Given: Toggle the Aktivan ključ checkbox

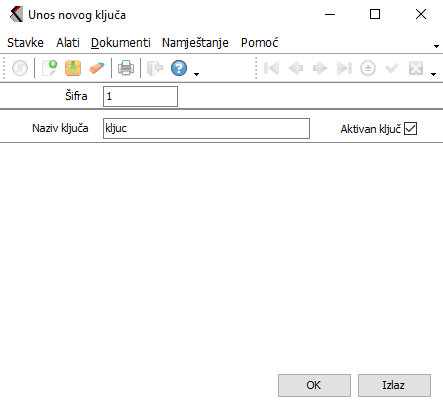Looking at the screenshot, I should pyautogui.click(x=410, y=129).
